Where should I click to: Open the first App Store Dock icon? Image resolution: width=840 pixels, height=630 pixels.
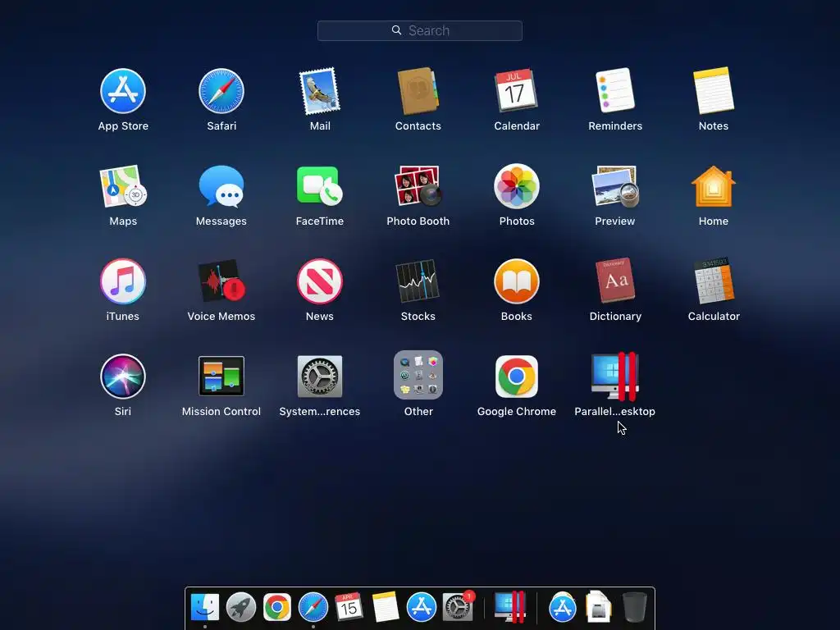421,607
